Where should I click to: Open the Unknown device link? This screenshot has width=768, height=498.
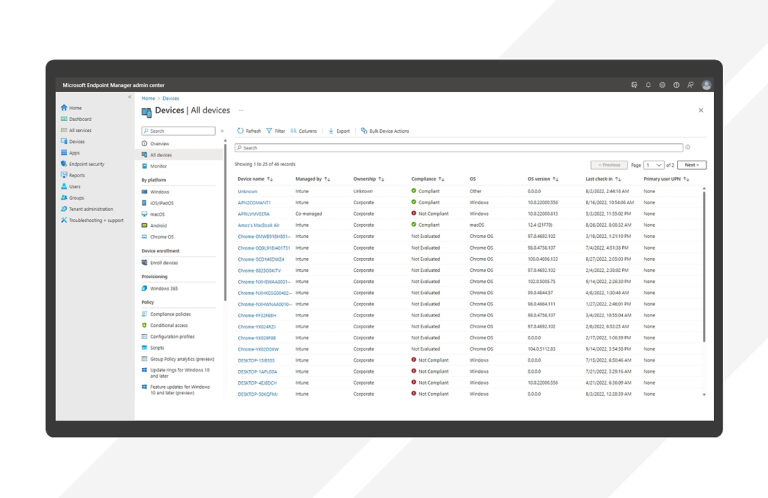(x=247, y=191)
